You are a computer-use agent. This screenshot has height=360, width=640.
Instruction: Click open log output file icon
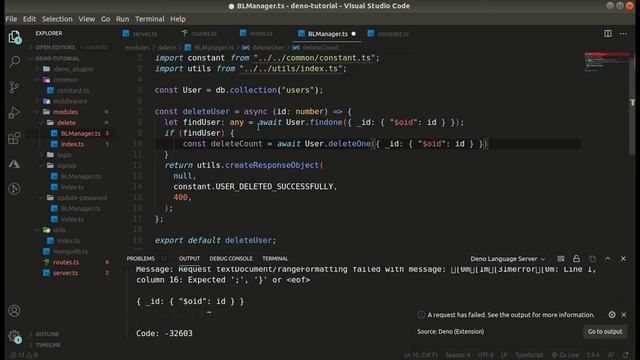click(x=592, y=259)
